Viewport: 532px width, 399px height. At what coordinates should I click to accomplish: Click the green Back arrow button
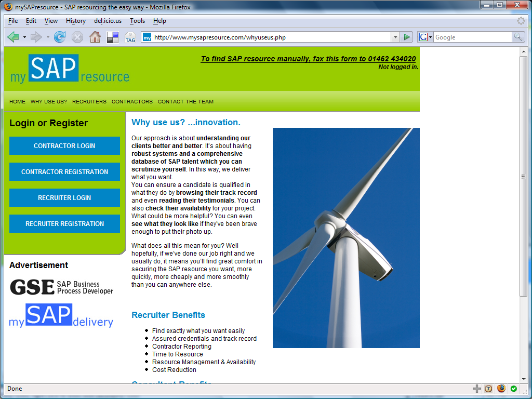[14, 37]
